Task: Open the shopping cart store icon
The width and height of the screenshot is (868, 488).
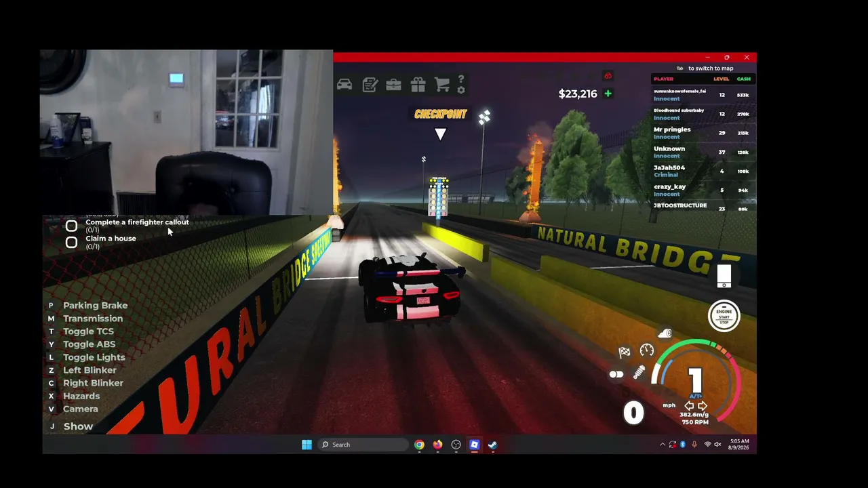Action: coord(442,85)
